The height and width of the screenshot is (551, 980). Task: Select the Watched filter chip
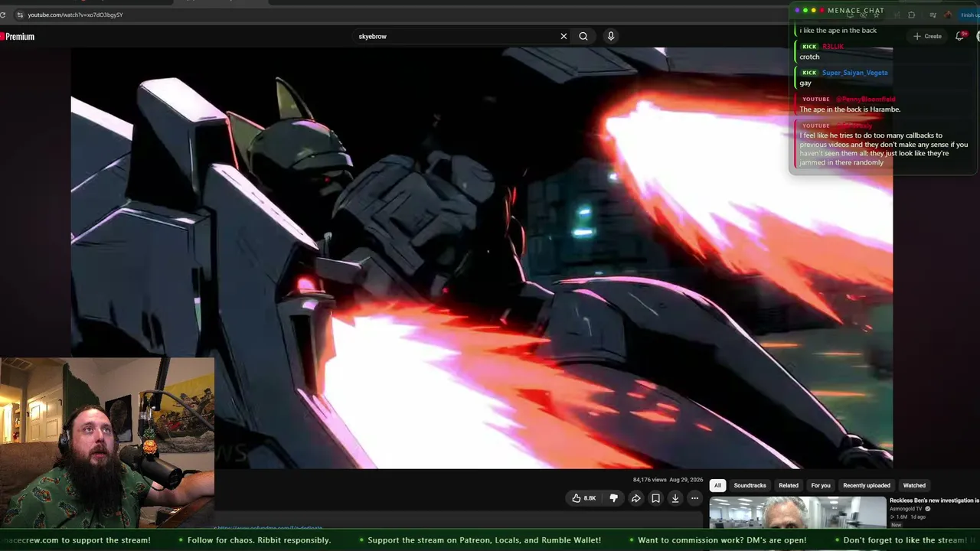(914, 485)
